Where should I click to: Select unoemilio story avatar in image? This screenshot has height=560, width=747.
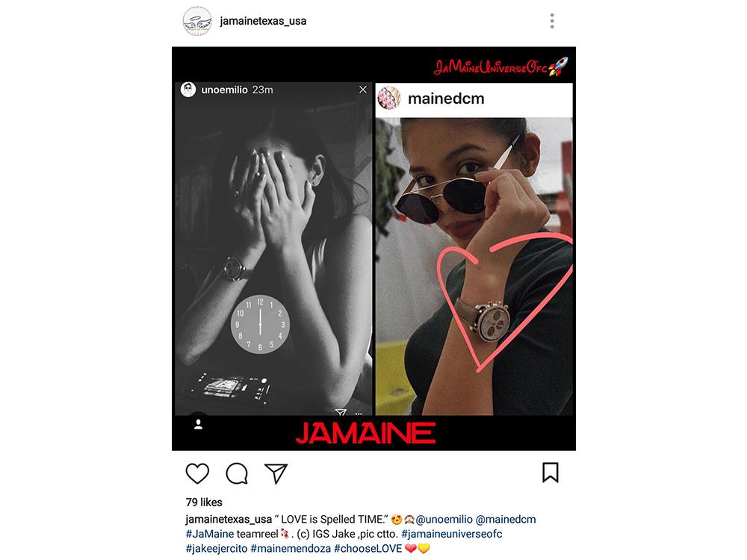coord(188,90)
